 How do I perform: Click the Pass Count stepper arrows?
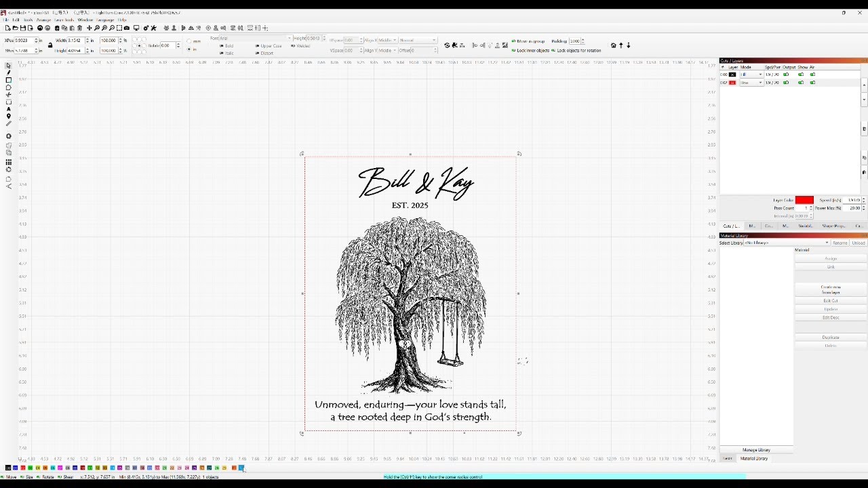[811, 208]
